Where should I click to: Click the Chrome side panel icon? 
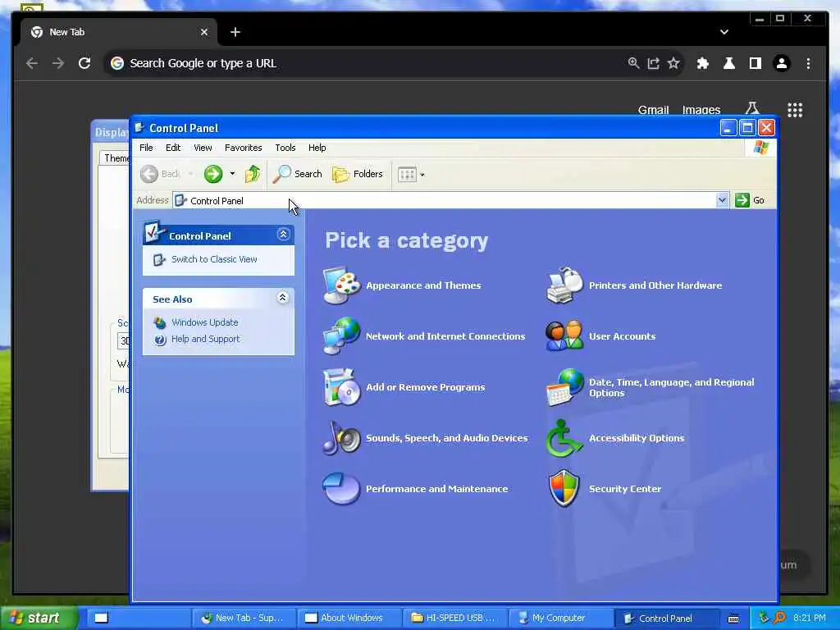click(x=756, y=63)
